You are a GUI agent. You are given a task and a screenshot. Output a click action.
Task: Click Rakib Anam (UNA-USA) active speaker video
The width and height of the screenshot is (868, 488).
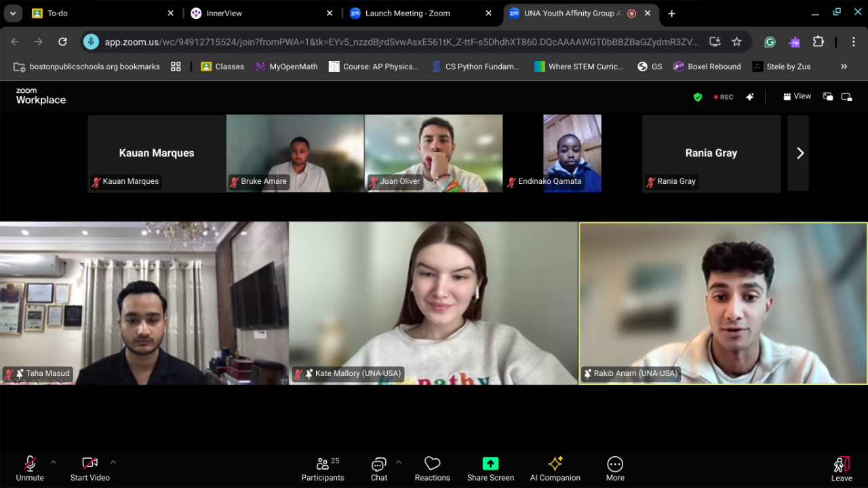tap(723, 303)
